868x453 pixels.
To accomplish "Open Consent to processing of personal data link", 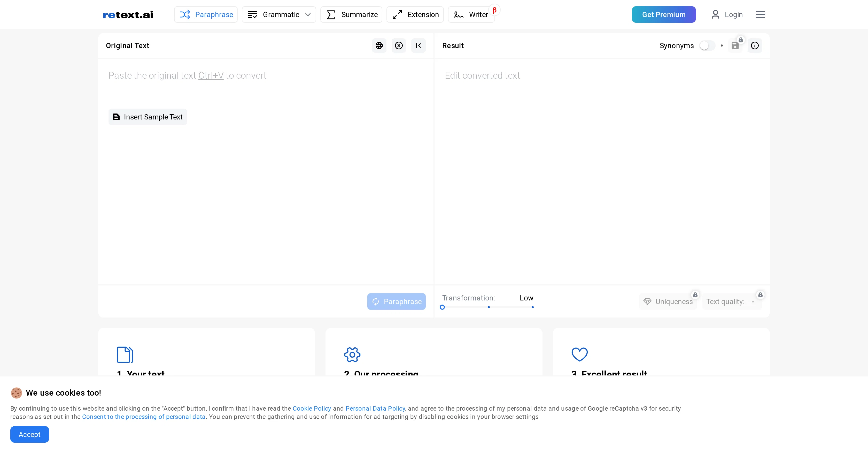I will point(144,417).
